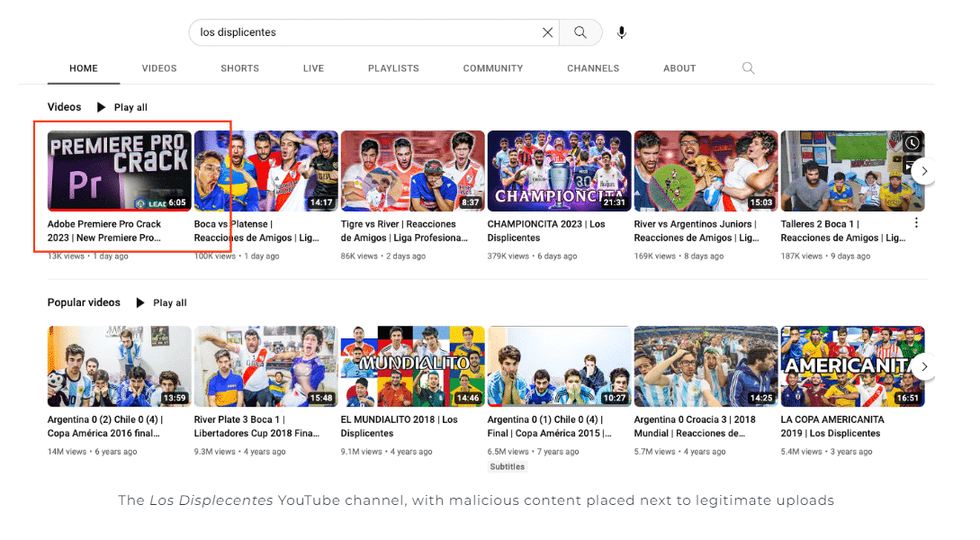Clear the search box with the X icon
980x540 pixels.
pos(547,32)
